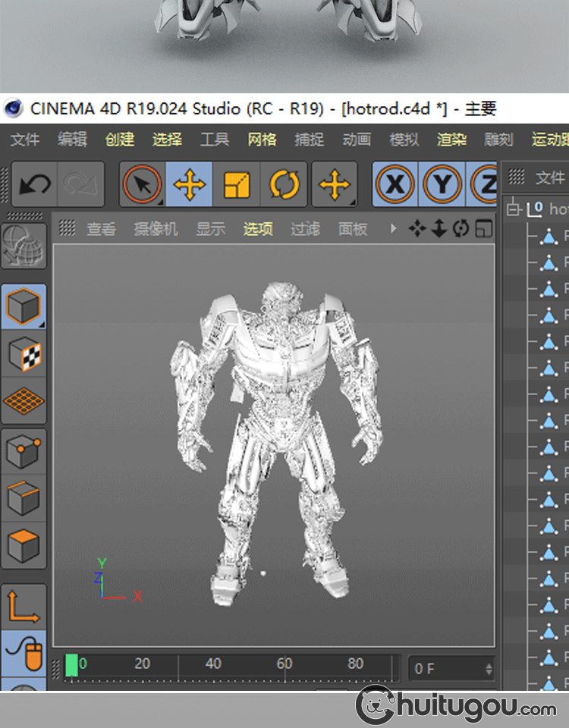Toggle Y axis lock
The width and height of the screenshot is (569, 728).
point(442,184)
